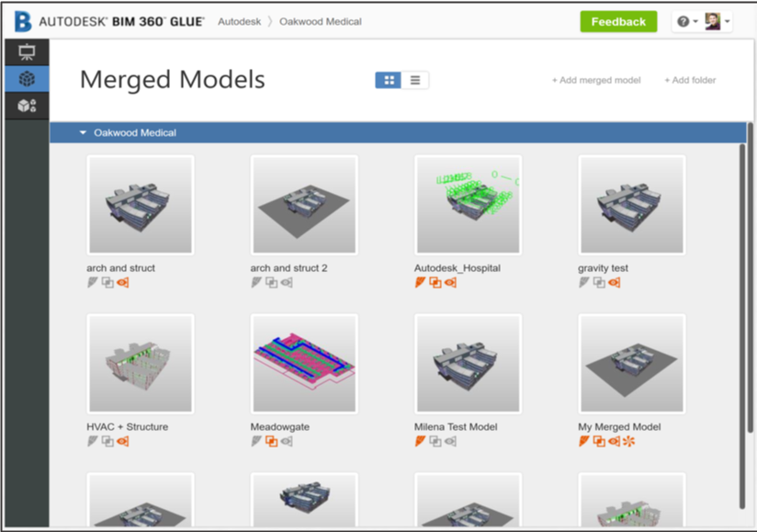The image size is (757, 532).
Task: Click the views icon under Meadowgate
Action: tap(287, 441)
